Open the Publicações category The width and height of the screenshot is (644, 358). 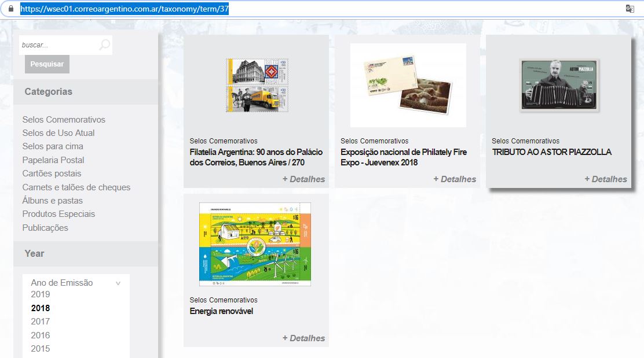[x=45, y=228]
